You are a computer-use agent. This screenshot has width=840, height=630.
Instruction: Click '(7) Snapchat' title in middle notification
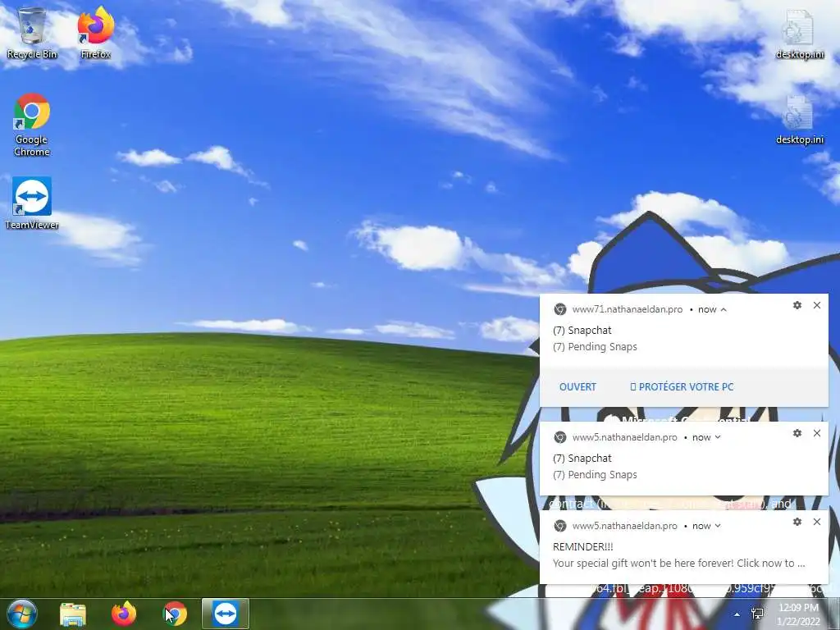coord(582,458)
